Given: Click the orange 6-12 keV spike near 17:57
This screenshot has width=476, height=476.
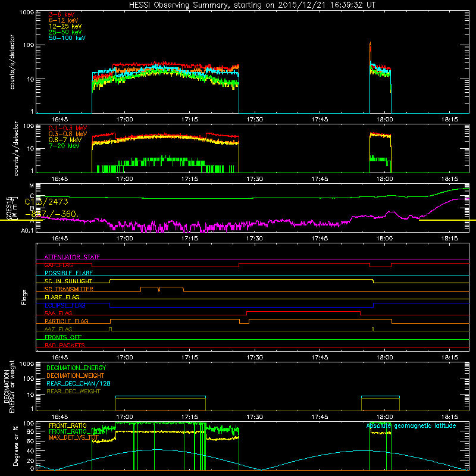Looking at the screenshot, I should tap(370, 52).
